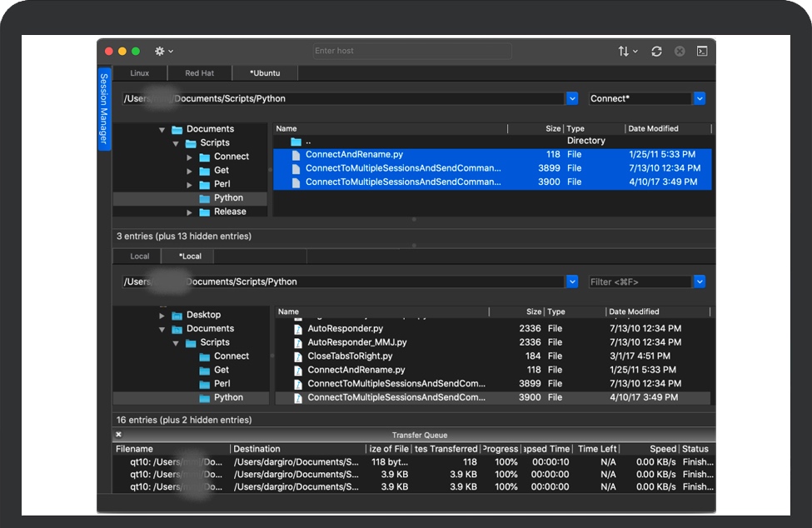812x528 pixels.
Task: Open the remote path history dropdown
Action: pos(572,98)
